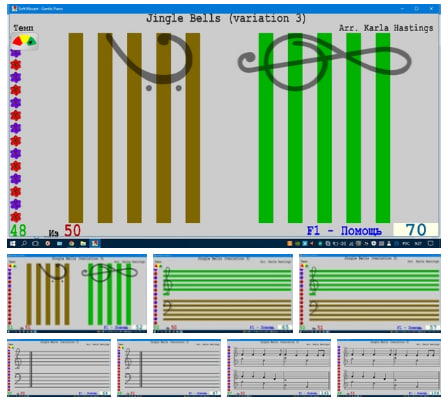Click the active Gentle Piano taskbar icon
Screen dimensions: 445x403
[x=95, y=243]
